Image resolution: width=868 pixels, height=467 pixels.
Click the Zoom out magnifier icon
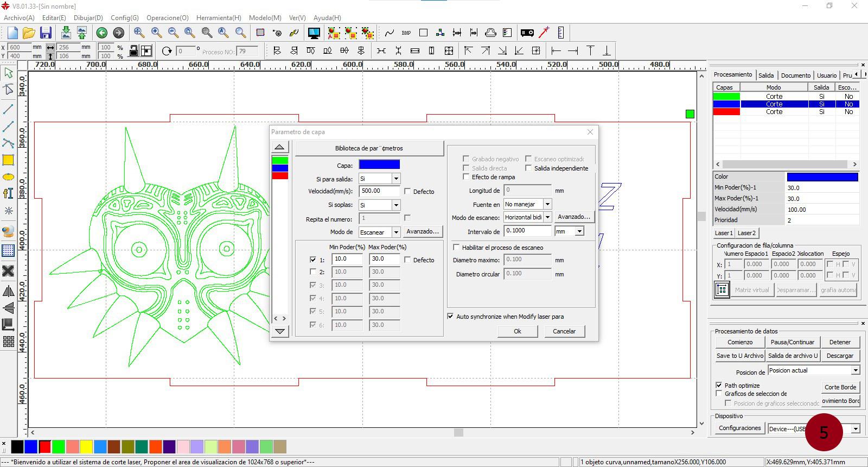[x=173, y=33]
